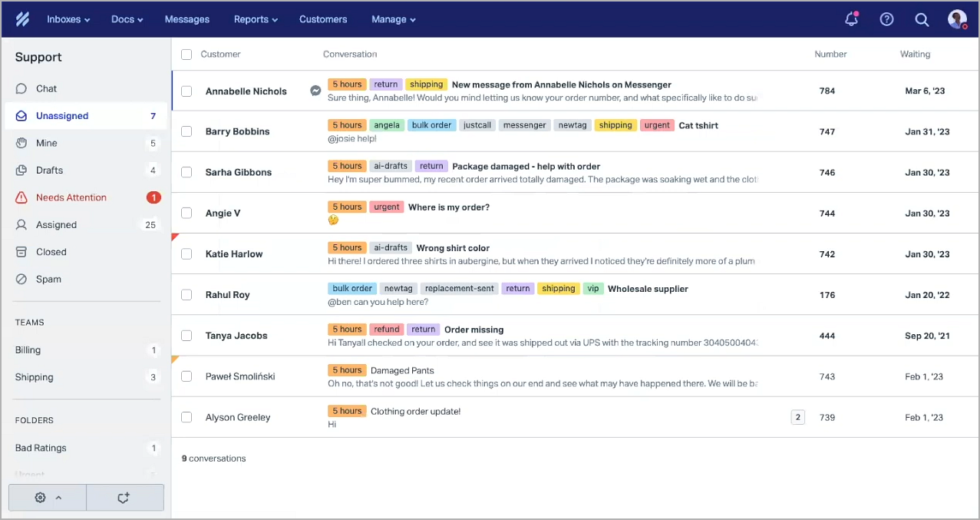Start a new conversation with the compose icon

coord(124,497)
